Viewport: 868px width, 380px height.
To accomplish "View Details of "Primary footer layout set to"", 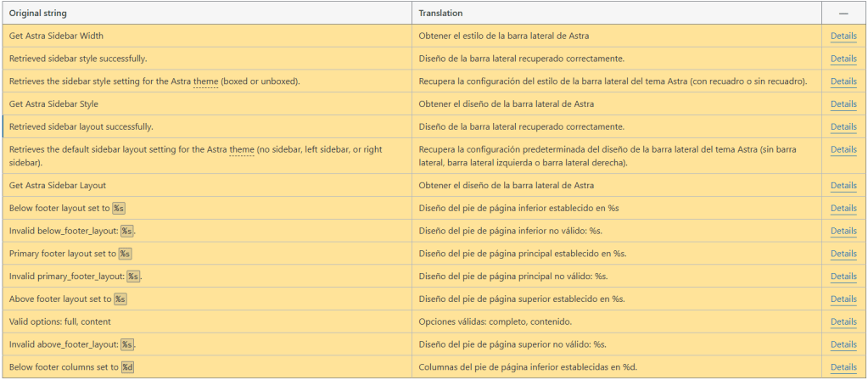I will [x=843, y=254].
